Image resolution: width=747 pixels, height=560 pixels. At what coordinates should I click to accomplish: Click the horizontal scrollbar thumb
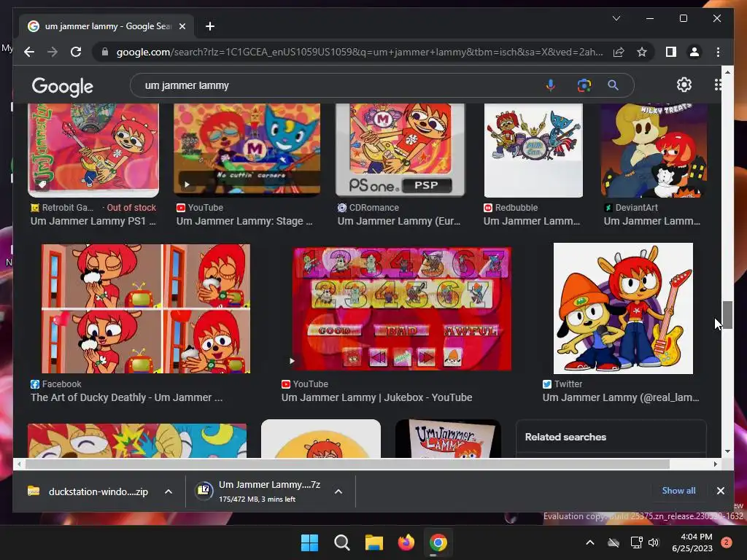(347, 464)
